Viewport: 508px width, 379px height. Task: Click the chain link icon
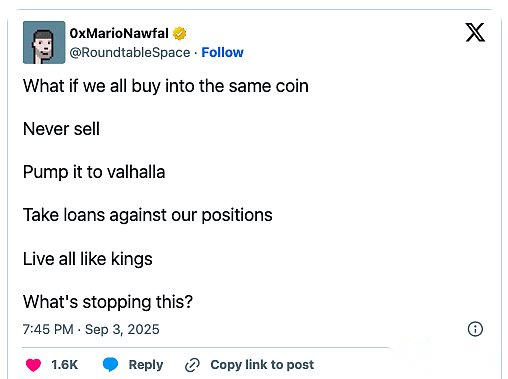(192, 365)
